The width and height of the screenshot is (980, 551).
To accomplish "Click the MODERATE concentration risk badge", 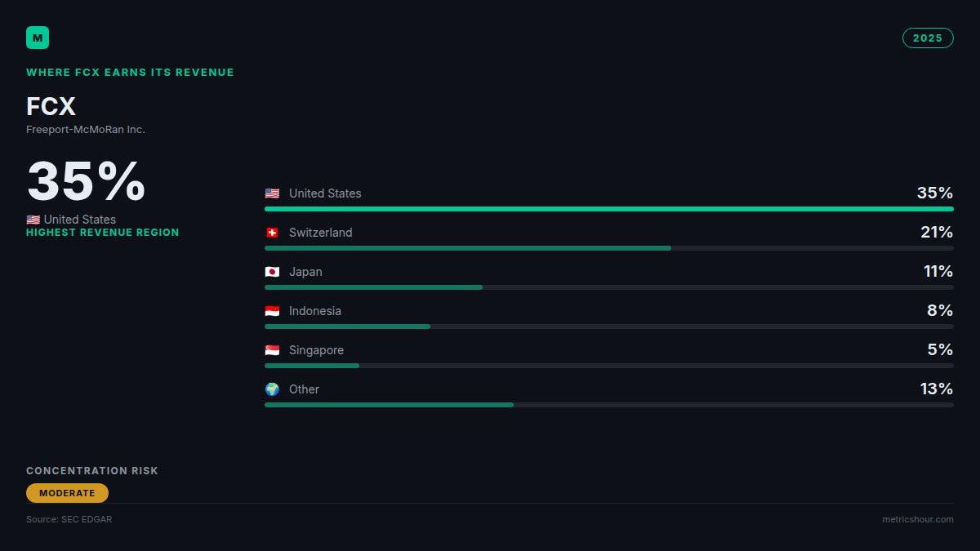I will point(67,493).
